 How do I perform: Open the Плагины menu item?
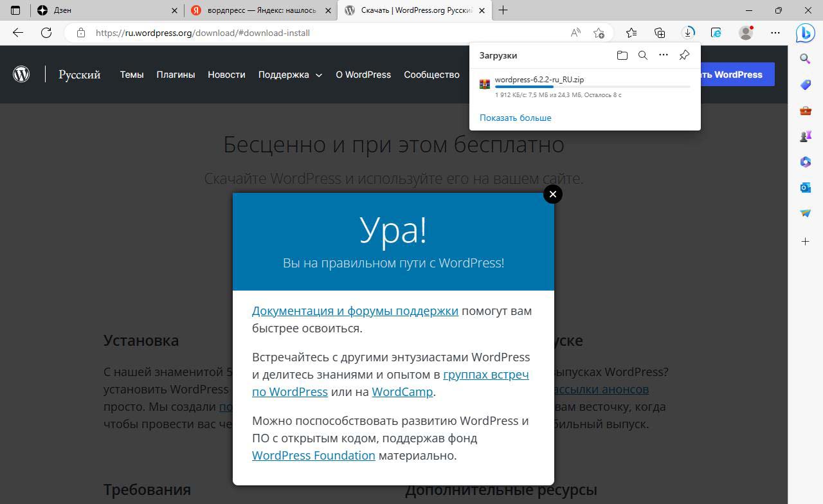click(176, 75)
